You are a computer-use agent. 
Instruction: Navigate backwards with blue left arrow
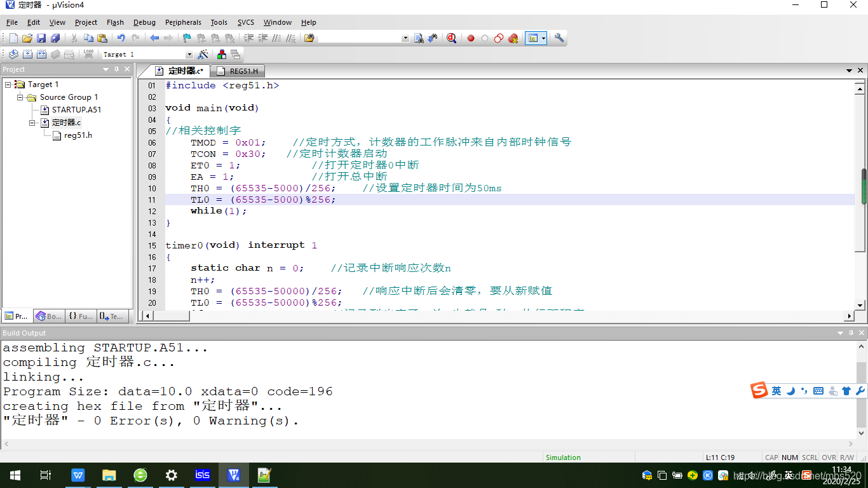154,38
